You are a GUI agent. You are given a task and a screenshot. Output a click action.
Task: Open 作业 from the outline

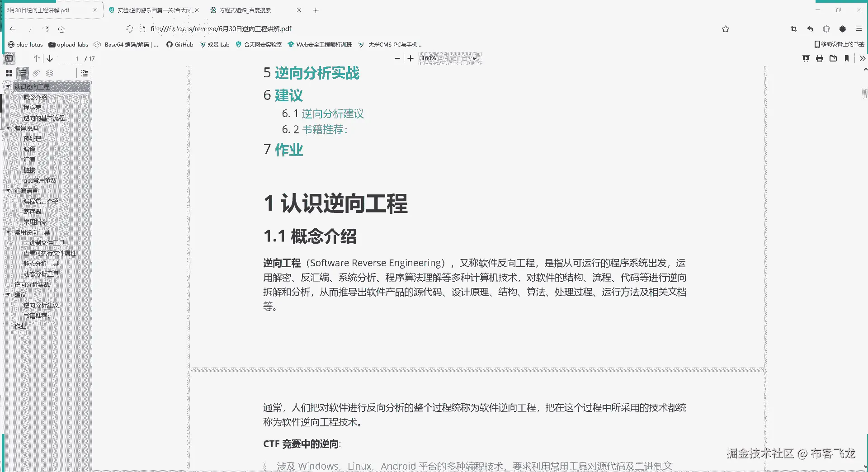(20, 326)
